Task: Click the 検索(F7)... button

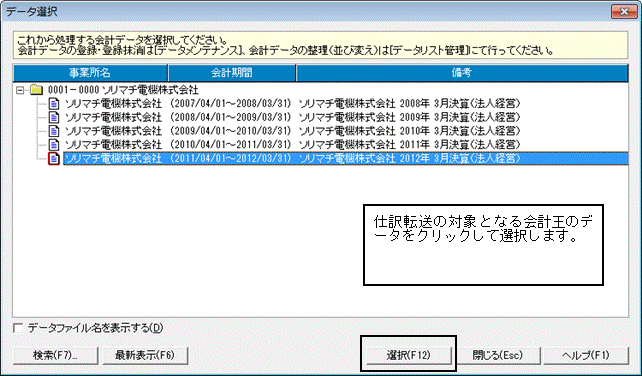Action: pos(55,356)
